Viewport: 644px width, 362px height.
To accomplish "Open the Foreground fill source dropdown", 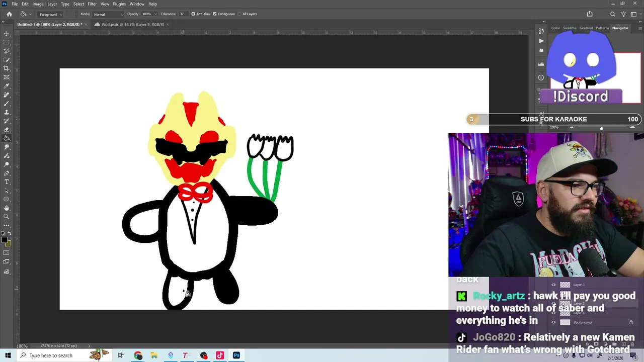I will tap(51, 14).
